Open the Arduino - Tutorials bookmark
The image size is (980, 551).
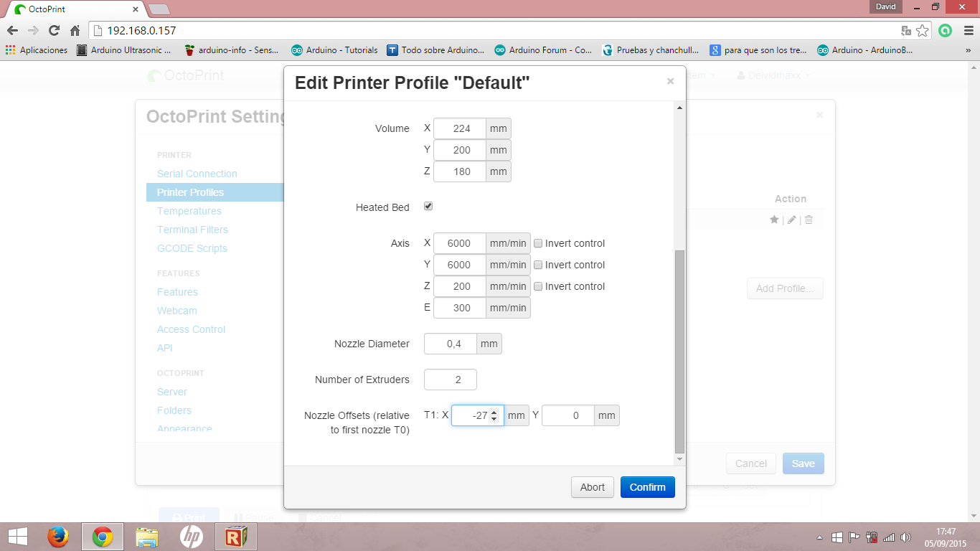click(334, 50)
